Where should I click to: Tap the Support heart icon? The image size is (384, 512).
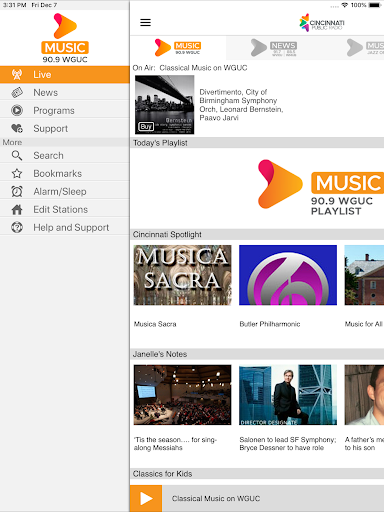(x=17, y=128)
